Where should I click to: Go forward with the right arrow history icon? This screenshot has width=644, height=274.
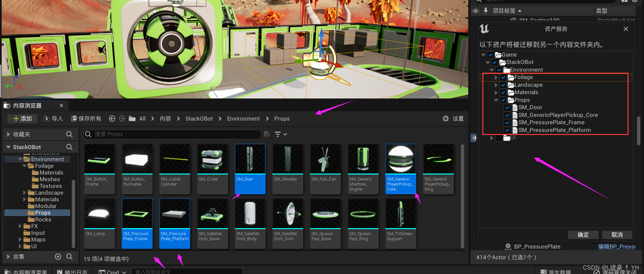[122, 119]
